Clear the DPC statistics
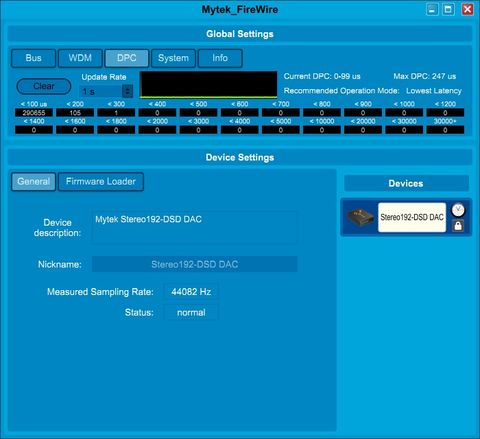The width and height of the screenshot is (480, 439). pos(44,86)
